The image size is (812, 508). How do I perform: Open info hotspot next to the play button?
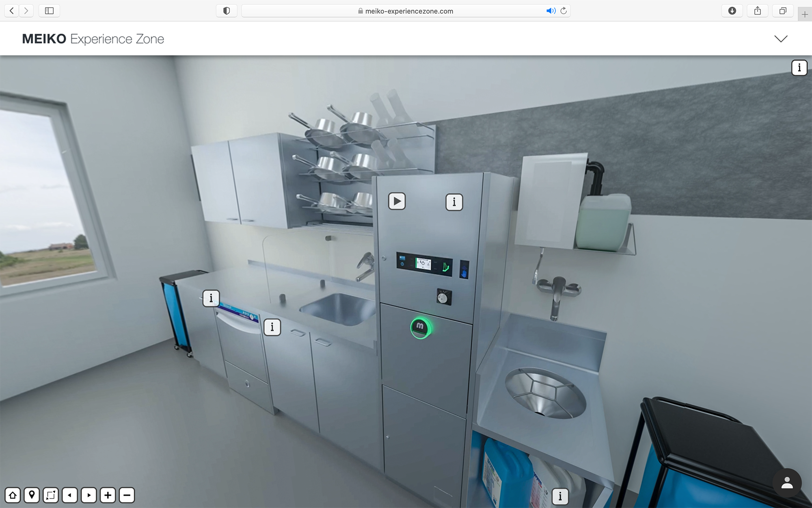click(x=454, y=202)
